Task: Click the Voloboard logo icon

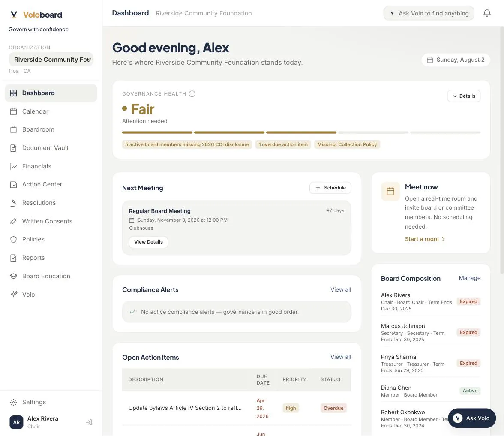Action: pyautogui.click(x=14, y=15)
